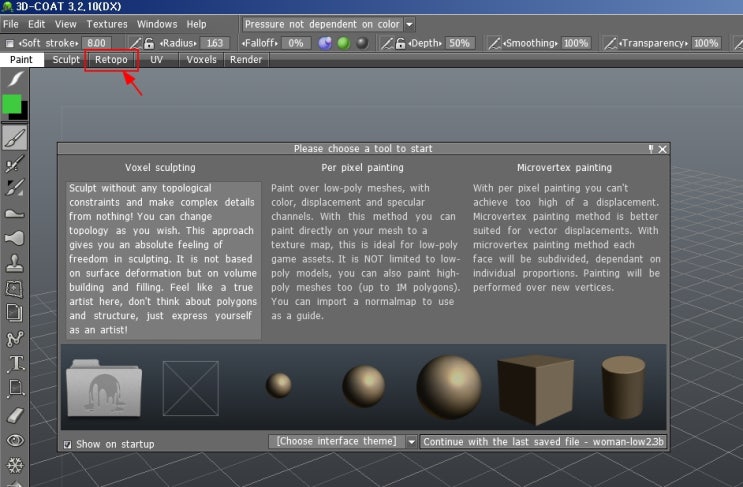Choose Voxel sculpting option
Image resolution: width=743 pixels, height=487 pixels.
(163, 259)
